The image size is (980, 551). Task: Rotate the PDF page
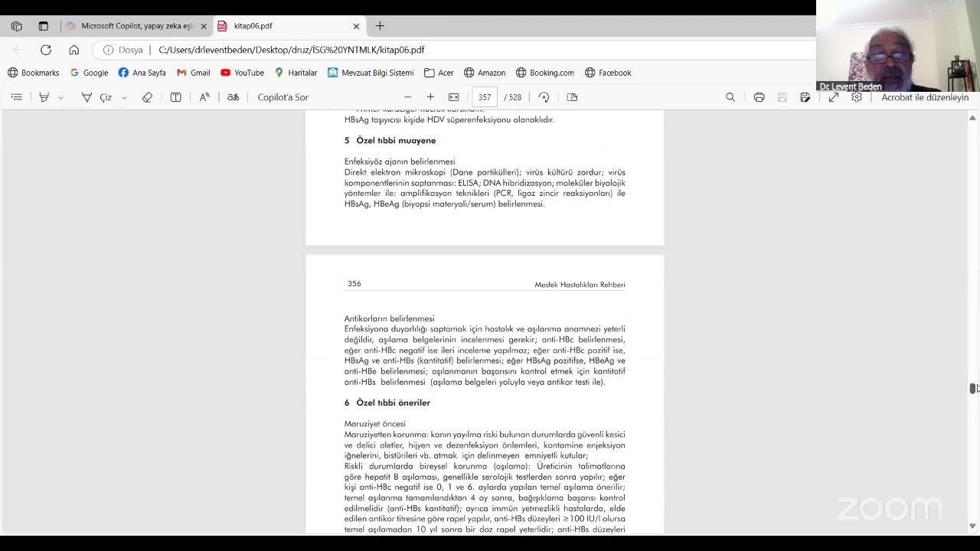coord(544,97)
